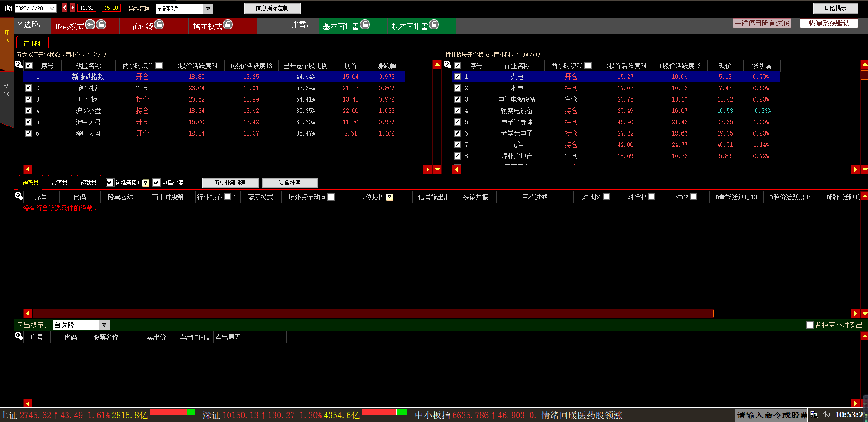Click the 信息指标定制 button
Screen dimensions: 868x422
(x=272, y=8)
